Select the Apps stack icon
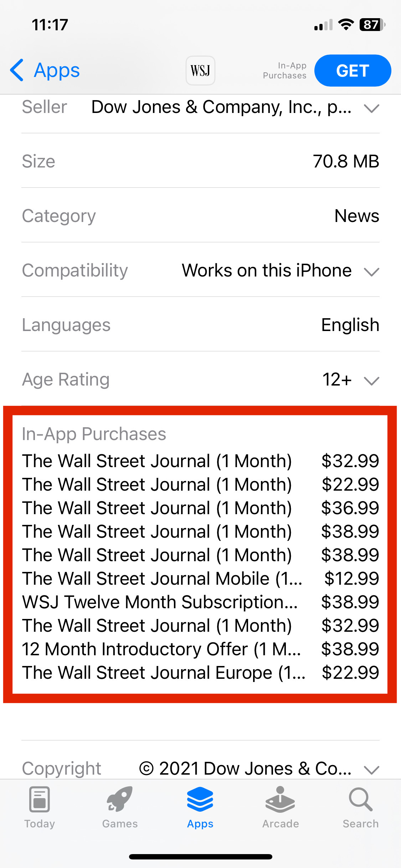 tap(200, 799)
